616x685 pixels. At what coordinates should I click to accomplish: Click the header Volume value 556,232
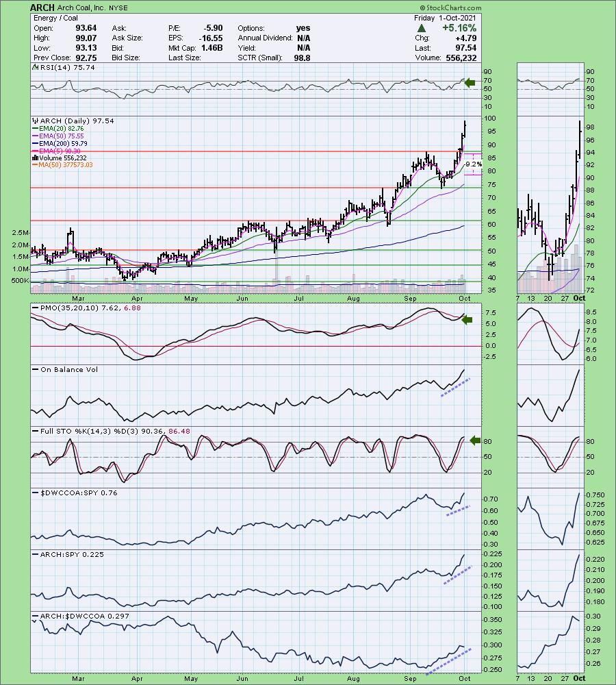pyautogui.click(x=461, y=58)
